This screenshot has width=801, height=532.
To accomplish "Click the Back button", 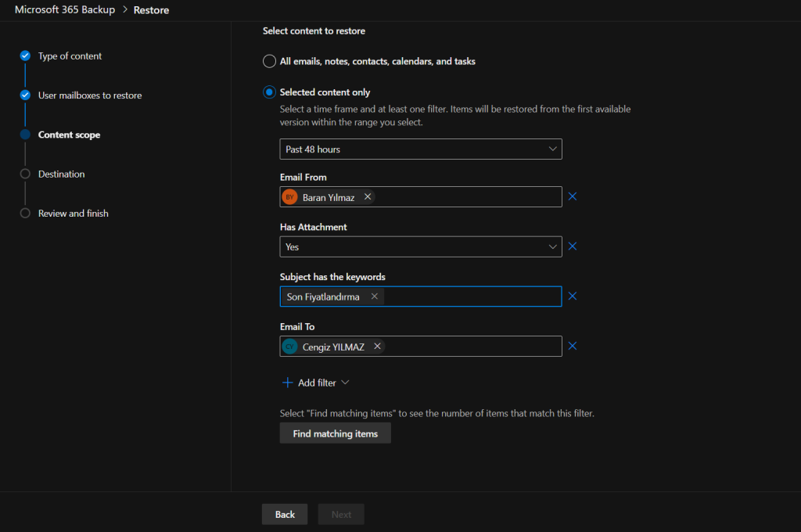I will coord(285,514).
